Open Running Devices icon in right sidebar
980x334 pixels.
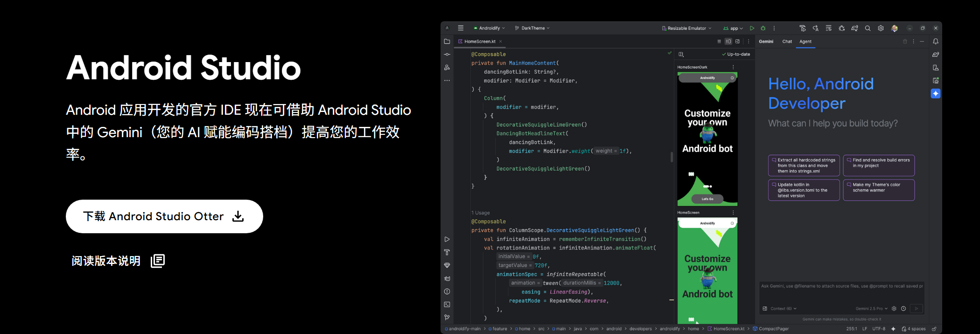[x=936, y=80]
